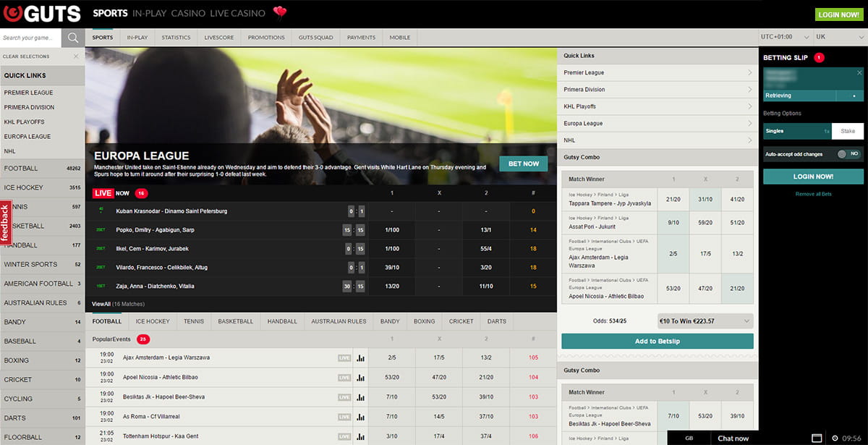This screenshot has width=868, height=445.
Task: Switch to the Darts events tab
Action: [x=497, y=321]
